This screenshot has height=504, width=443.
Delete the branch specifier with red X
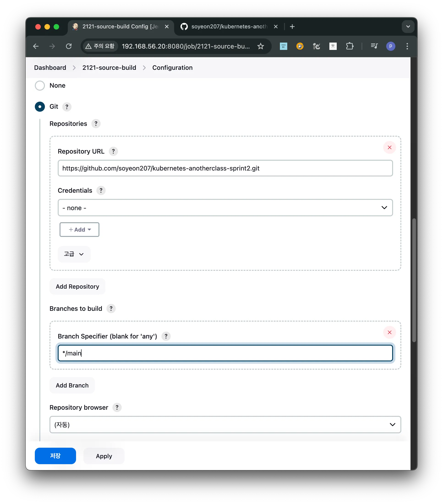pos(389,332)
